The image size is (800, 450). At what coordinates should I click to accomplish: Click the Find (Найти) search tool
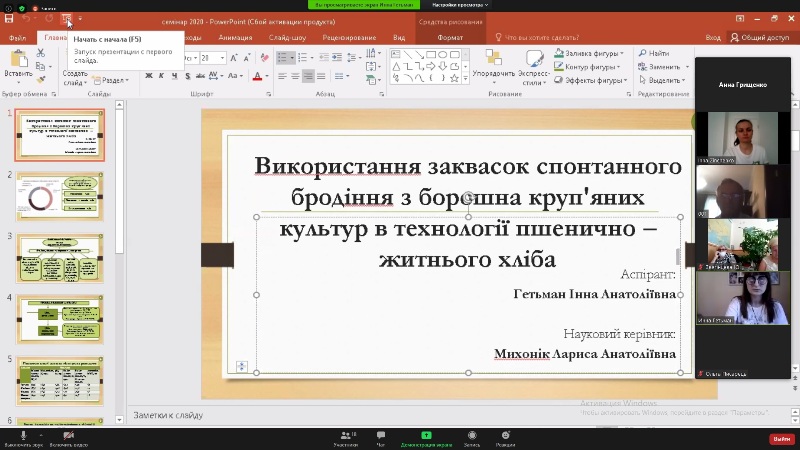653,53
